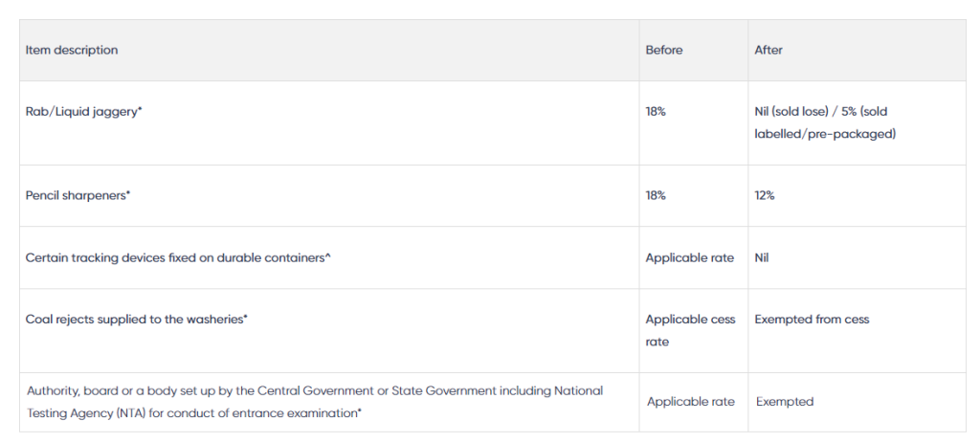Click 'Applicable rate' in the NTA row

[x=691, y=402]
